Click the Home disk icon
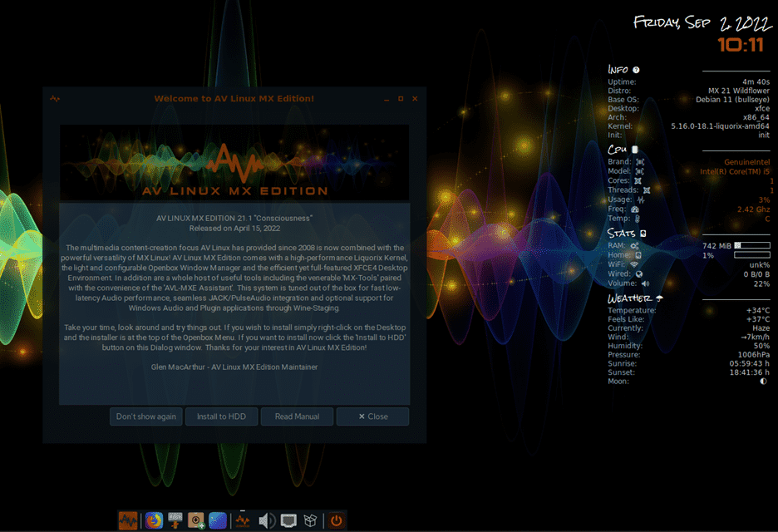The width and height of the screenshot is (778, 532). tap(638, 255)
